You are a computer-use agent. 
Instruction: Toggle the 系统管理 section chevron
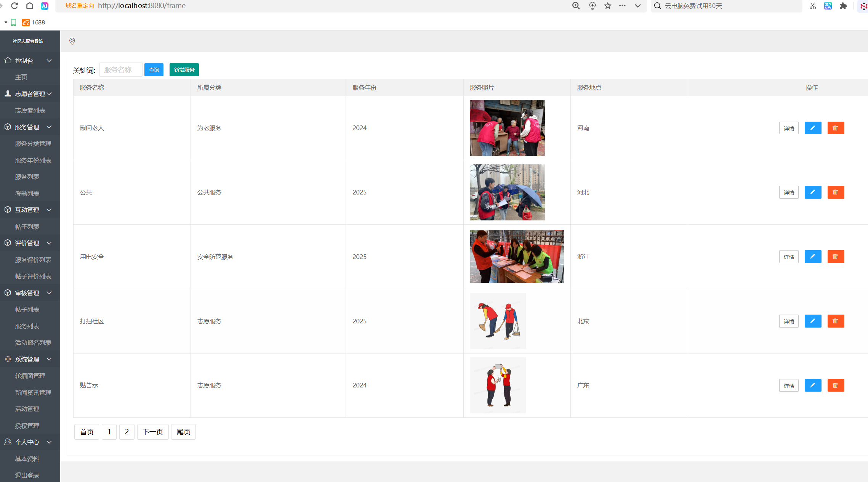tap(49, 359)
